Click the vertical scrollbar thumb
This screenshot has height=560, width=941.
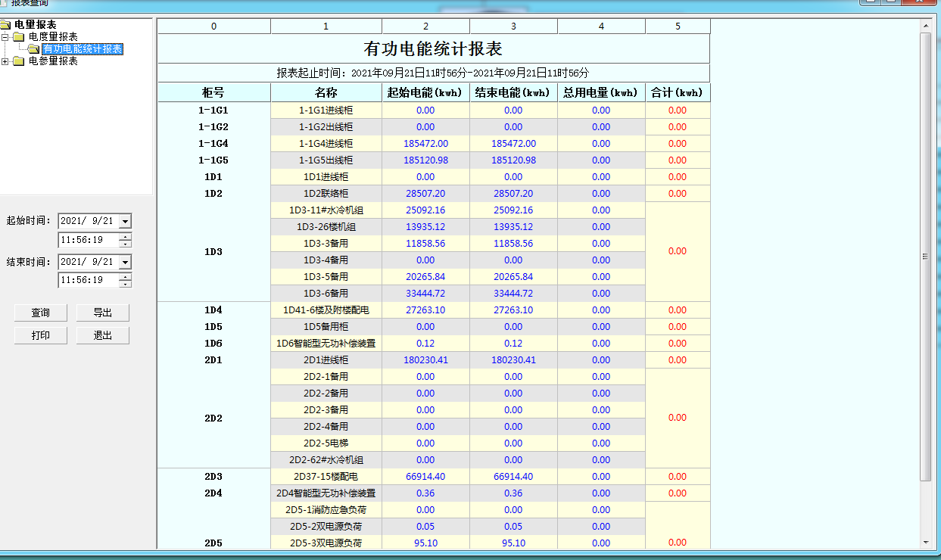point(925,257)
